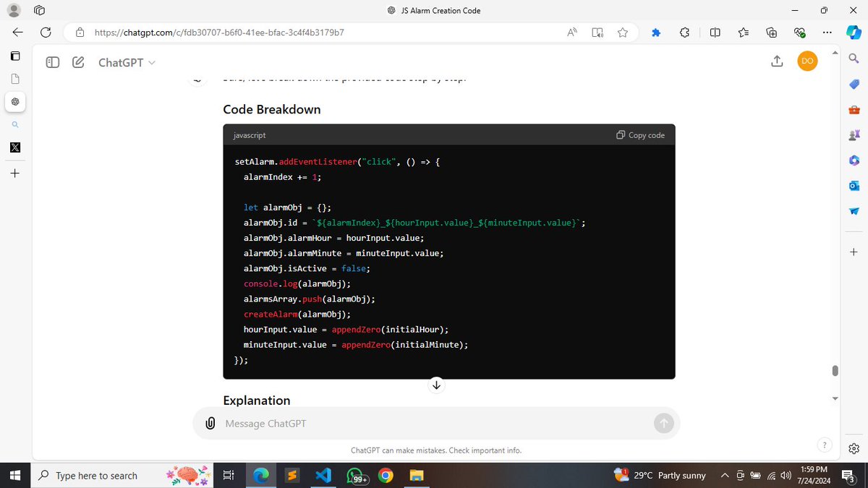The height and width of the screenshot is (488, 868).
Task: Open the volume control
Action: tap(786, 476)
